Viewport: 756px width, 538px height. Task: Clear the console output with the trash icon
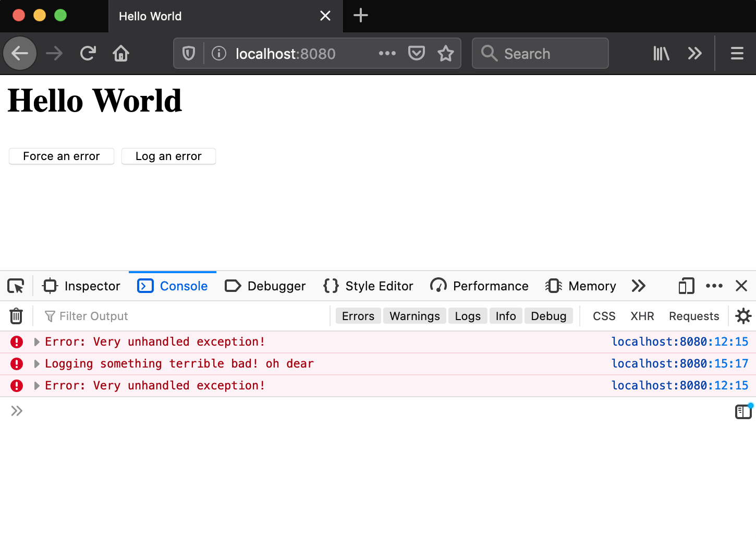(16, 316)
